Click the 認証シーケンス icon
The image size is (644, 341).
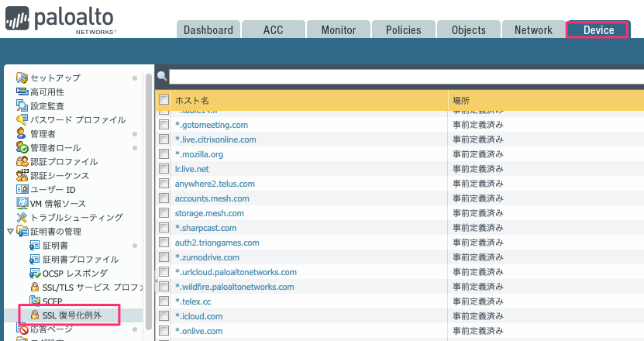tap(22, 175)
